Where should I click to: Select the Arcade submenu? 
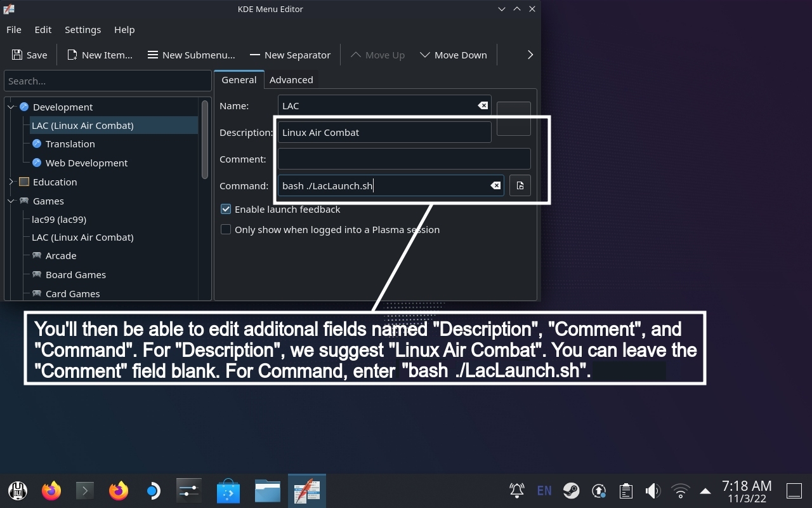pos(61,255)
